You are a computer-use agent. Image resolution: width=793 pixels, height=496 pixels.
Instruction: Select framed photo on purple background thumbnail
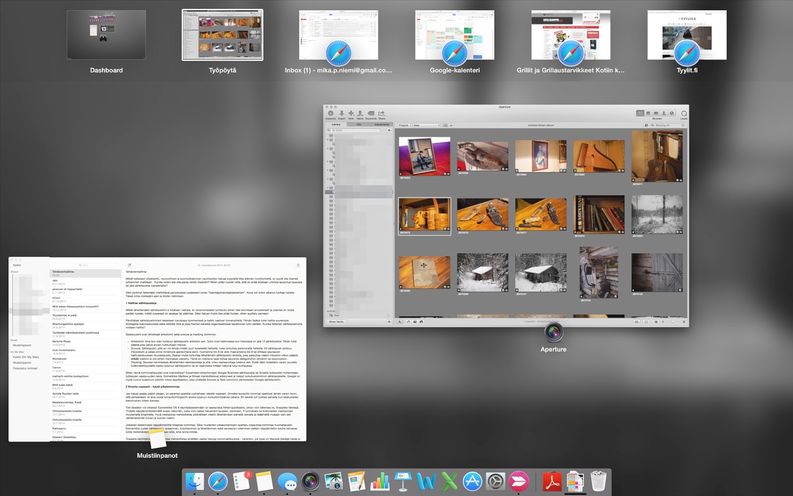(424, 156)
